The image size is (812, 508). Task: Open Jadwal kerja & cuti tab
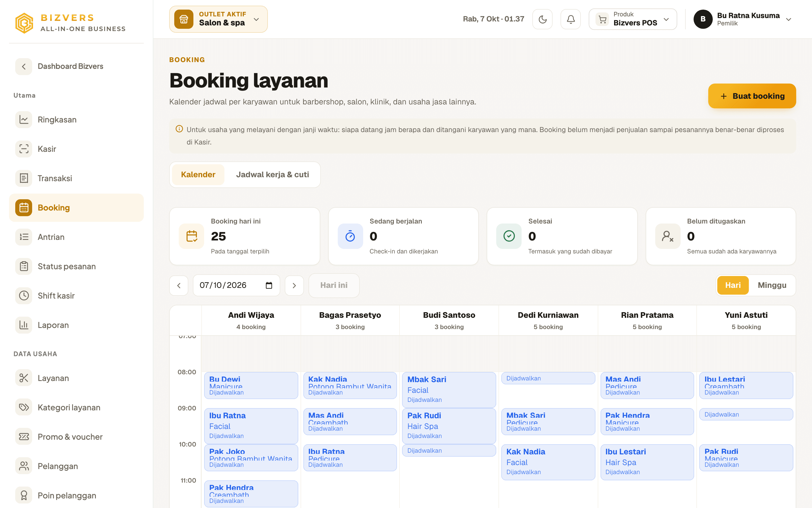point(272,175)
